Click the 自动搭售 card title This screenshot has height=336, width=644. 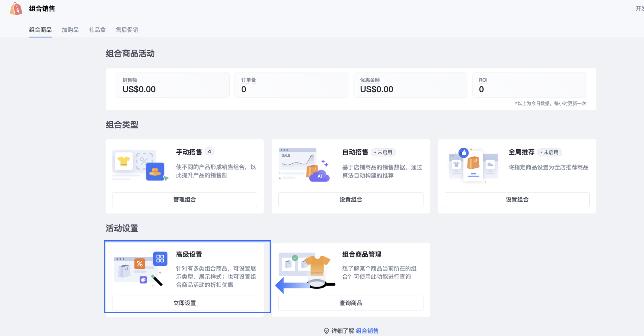[355, 152]
